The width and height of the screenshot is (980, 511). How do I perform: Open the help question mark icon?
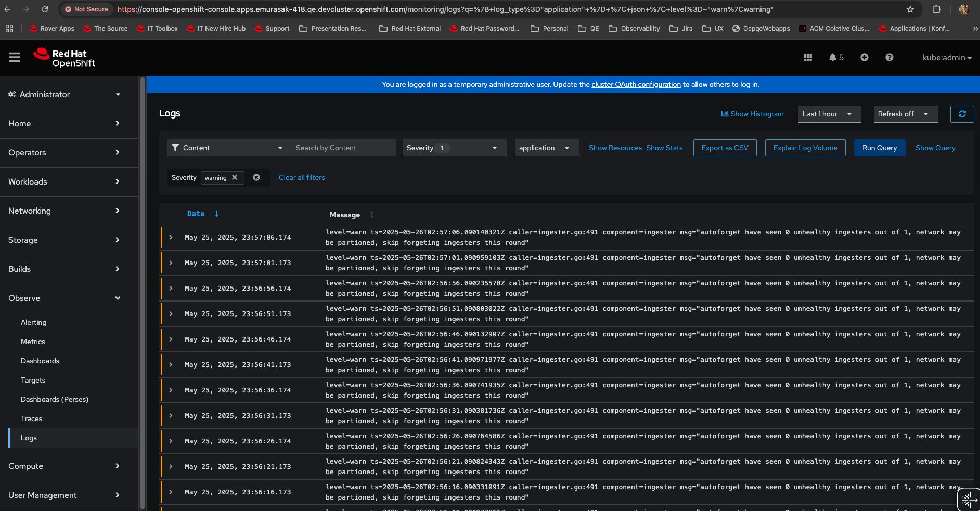889,57
